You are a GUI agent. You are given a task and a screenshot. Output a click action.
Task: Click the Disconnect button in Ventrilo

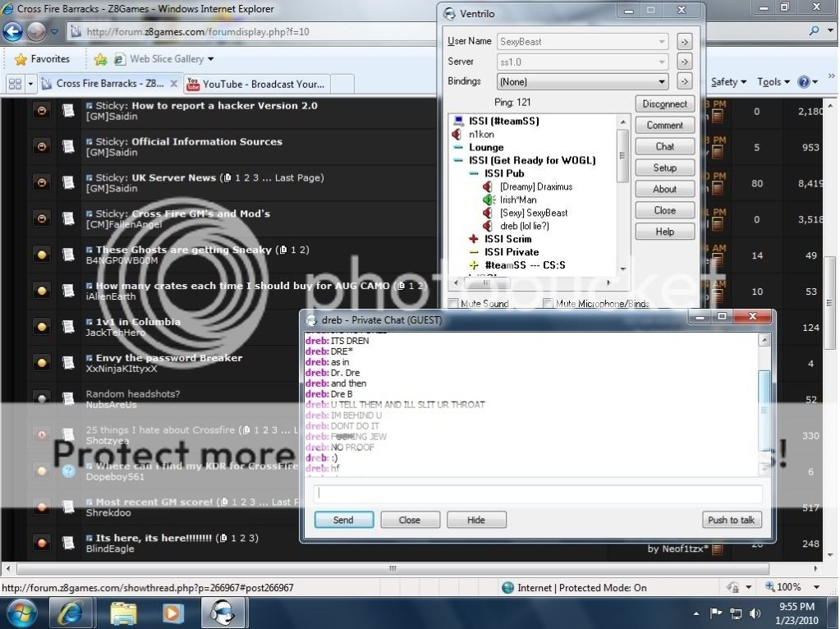[x=664, y=104]
